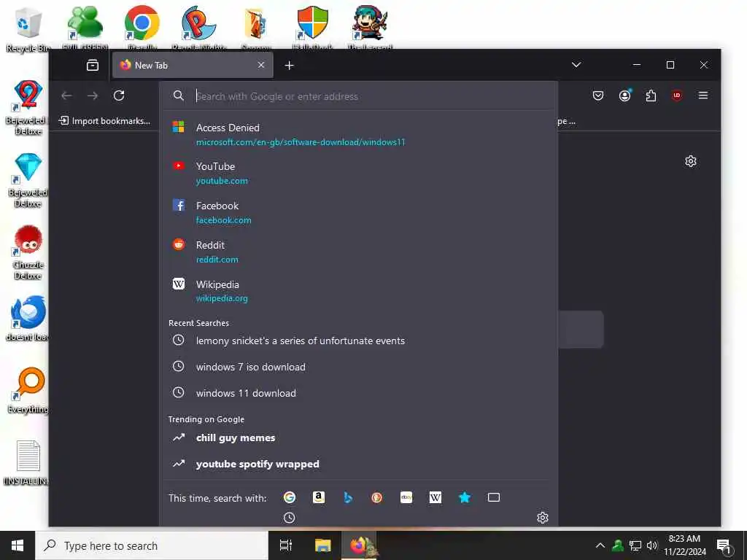Search bookmarks using the star icon
Screen dimensions: 747x560
465,497
